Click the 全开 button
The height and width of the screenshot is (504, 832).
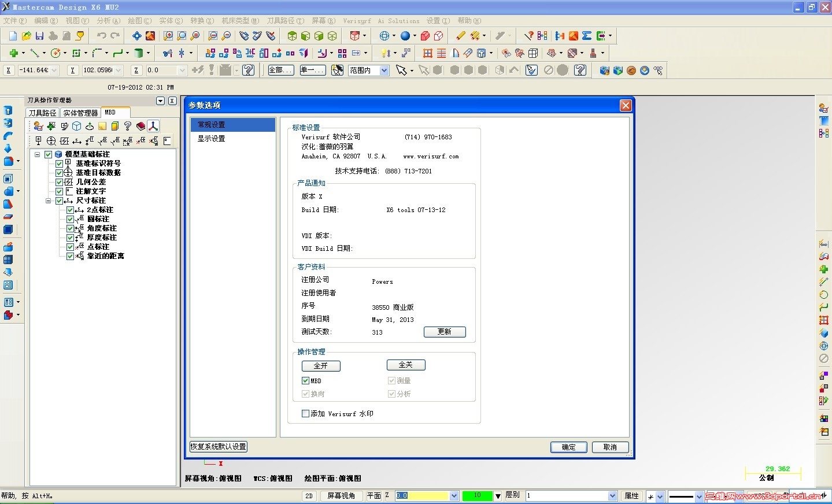[321, 366]
